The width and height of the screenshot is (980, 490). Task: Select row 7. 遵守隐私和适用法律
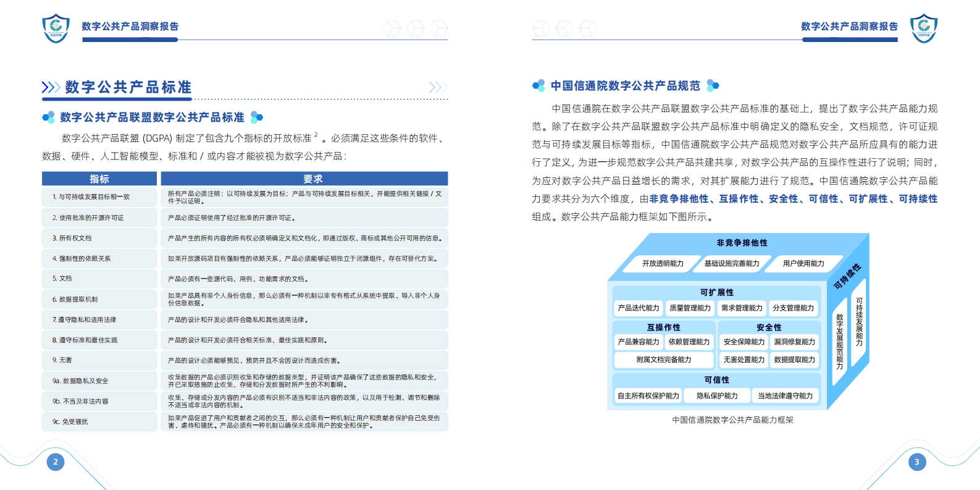click(245, 319)
